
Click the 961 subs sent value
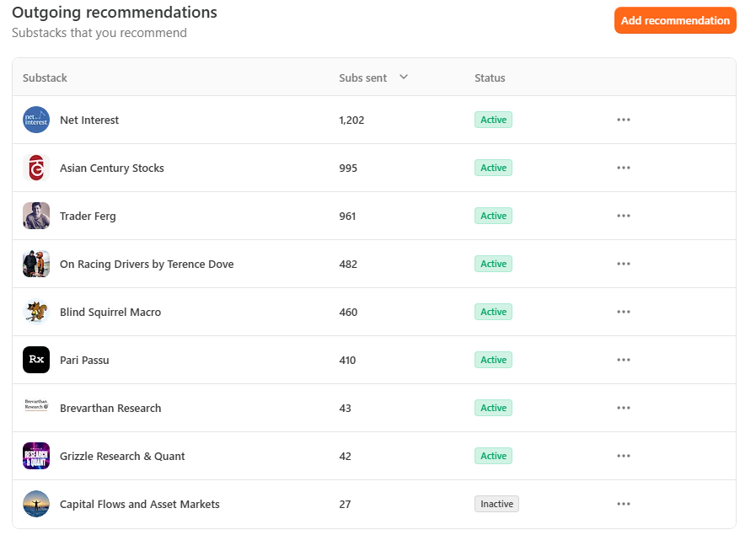(347, 216)
